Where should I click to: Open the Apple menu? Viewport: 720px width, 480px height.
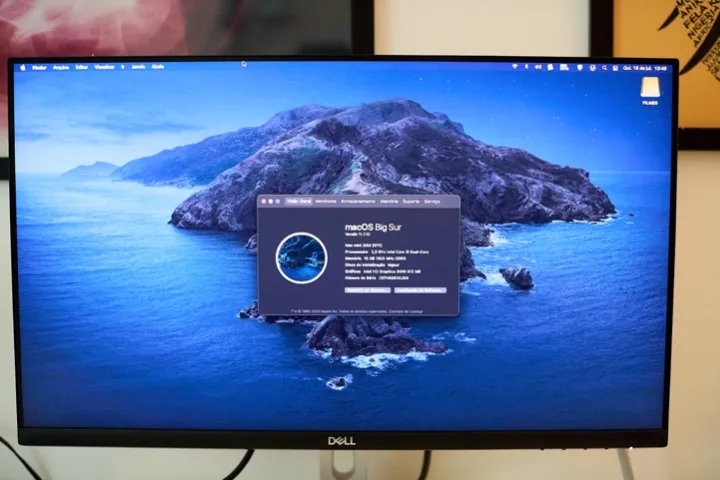pyautogui.click(x=23, y=68)
